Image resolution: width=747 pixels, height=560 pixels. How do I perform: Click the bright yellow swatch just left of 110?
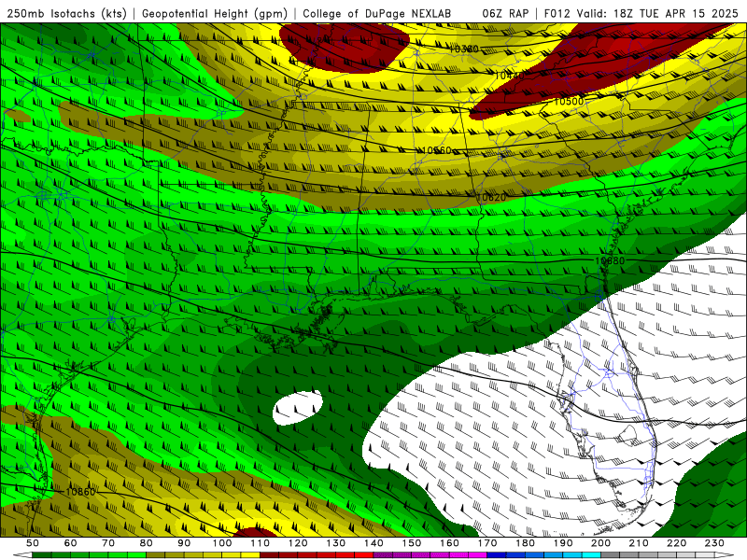(x=250, y=555)
